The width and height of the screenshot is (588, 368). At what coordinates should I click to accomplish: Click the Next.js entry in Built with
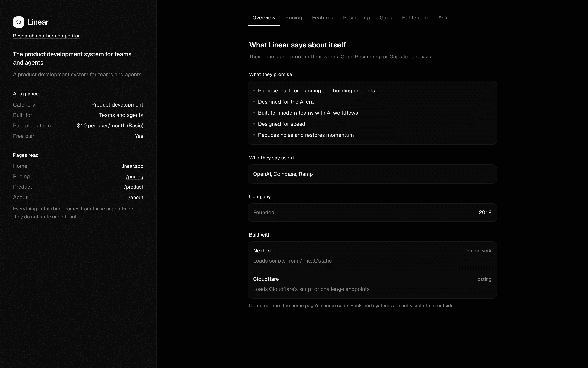[372, 256]
